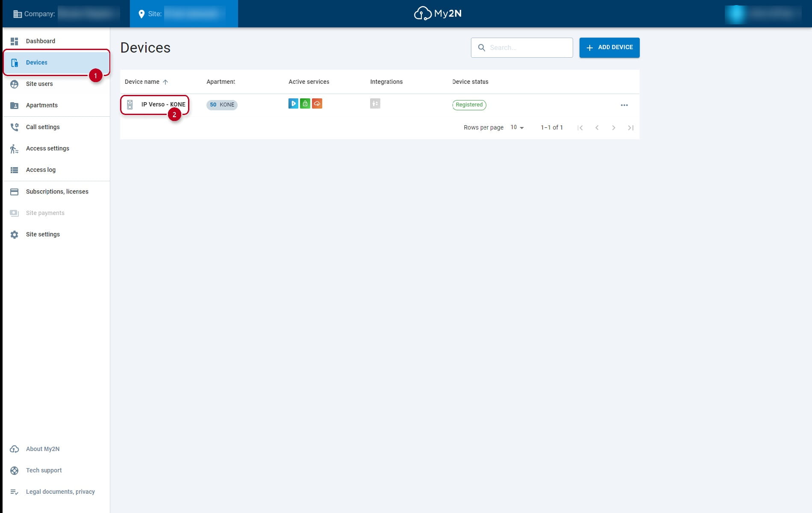812x513 pixels.
Task: Go to the previous page
Action: [x=597, y=128]
